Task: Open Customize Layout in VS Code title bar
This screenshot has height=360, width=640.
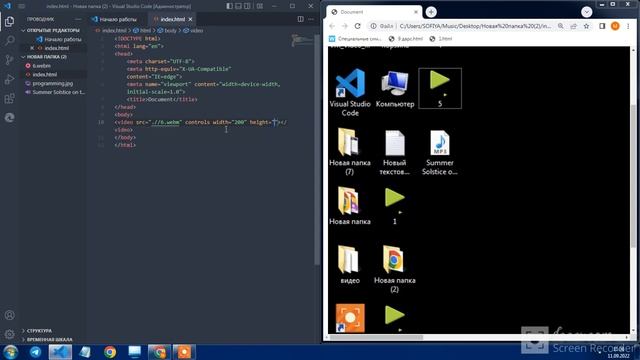Action: (x=260, y=6)
